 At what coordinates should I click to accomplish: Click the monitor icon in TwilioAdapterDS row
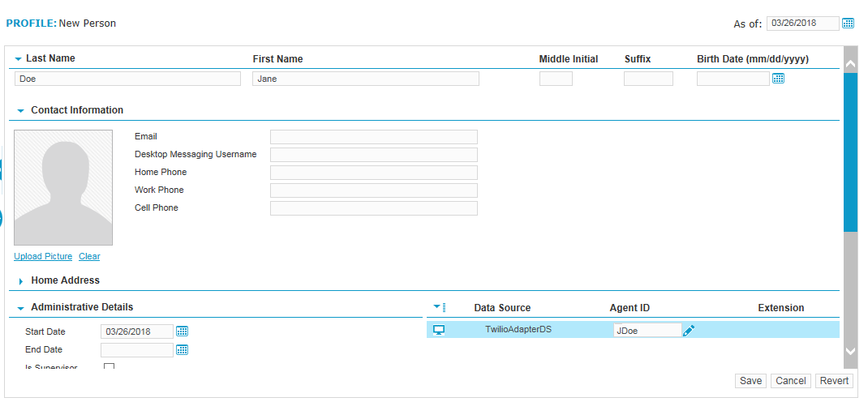439,330
